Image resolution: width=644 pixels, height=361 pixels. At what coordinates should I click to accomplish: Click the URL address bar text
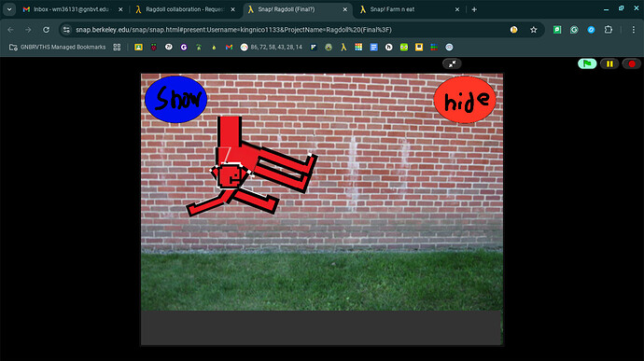coord(233,30)
